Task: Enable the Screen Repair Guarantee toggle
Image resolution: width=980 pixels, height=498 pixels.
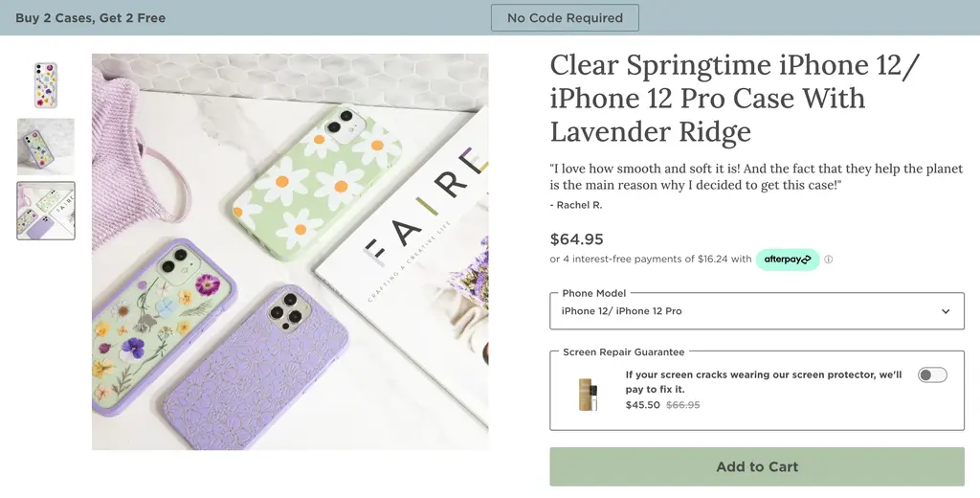Action: coord(932,375)
